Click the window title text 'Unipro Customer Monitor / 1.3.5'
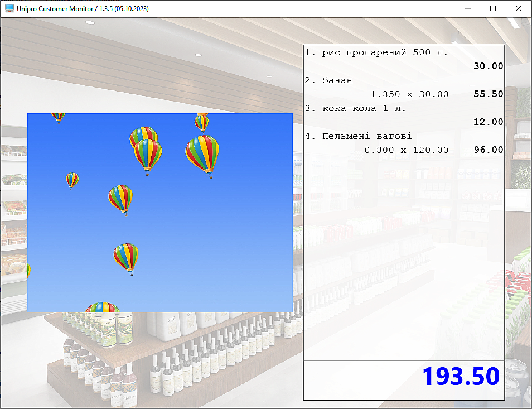The width and height of the screenshot is (532, 409). tap(65, 9)
